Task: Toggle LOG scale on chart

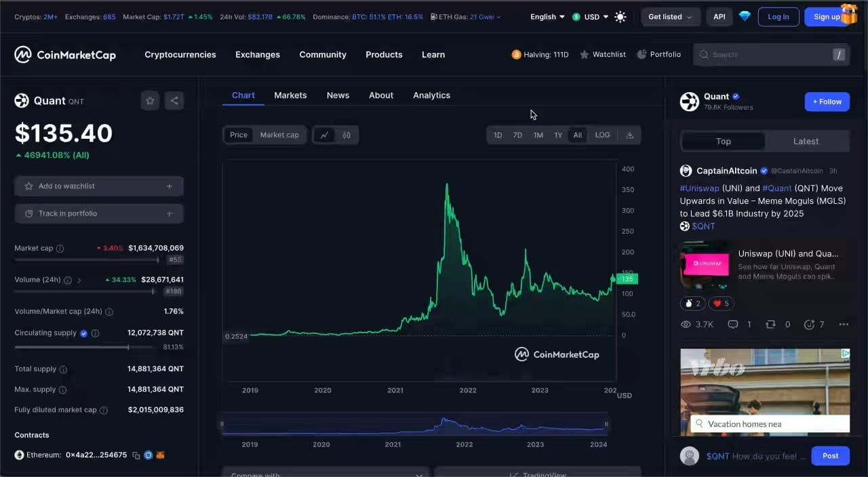Action: tap(602, 135)
